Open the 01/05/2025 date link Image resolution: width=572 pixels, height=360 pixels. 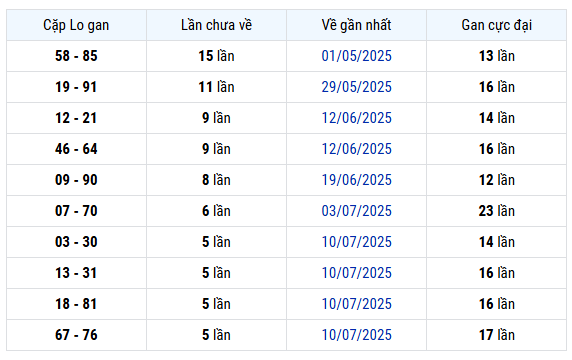[x=356, y=56]
